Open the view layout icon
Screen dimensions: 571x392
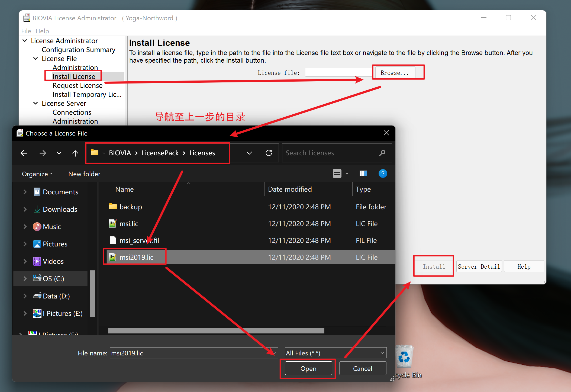point(337,173)
